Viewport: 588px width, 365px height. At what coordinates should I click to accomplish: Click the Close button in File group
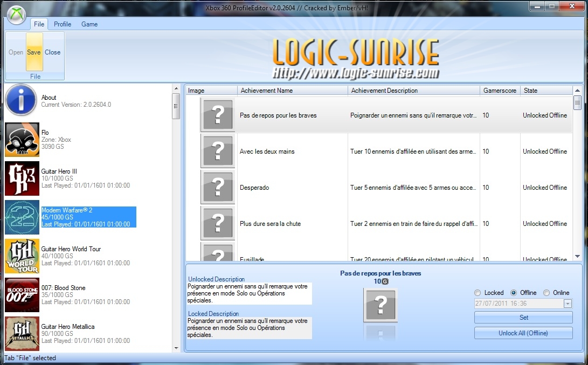(52, 52)
